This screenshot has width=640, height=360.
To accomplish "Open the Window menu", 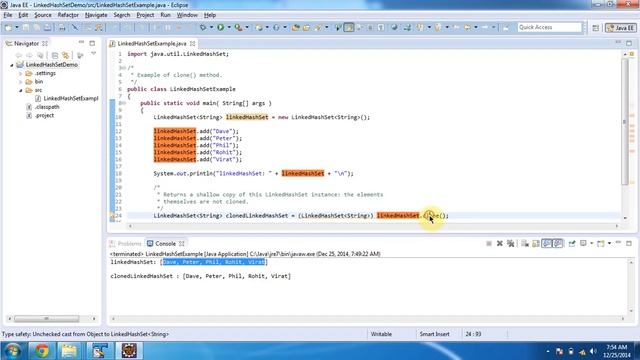I will point(187,15).
